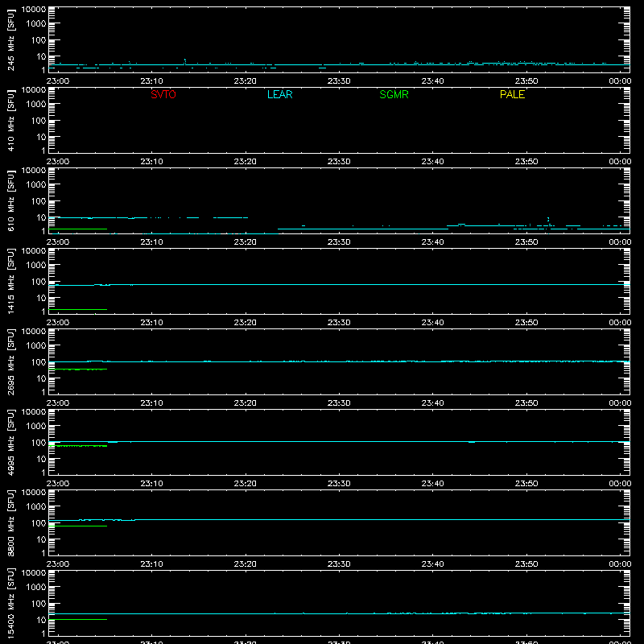Select the 2695 MHz [SFU] axis title
644x644 pixels.
(10, 361)
